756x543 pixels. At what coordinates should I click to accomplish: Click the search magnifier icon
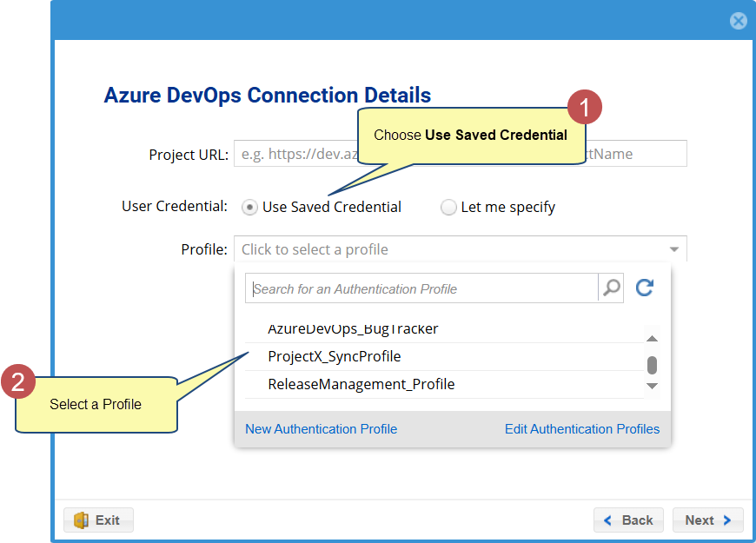coord(612,288)
